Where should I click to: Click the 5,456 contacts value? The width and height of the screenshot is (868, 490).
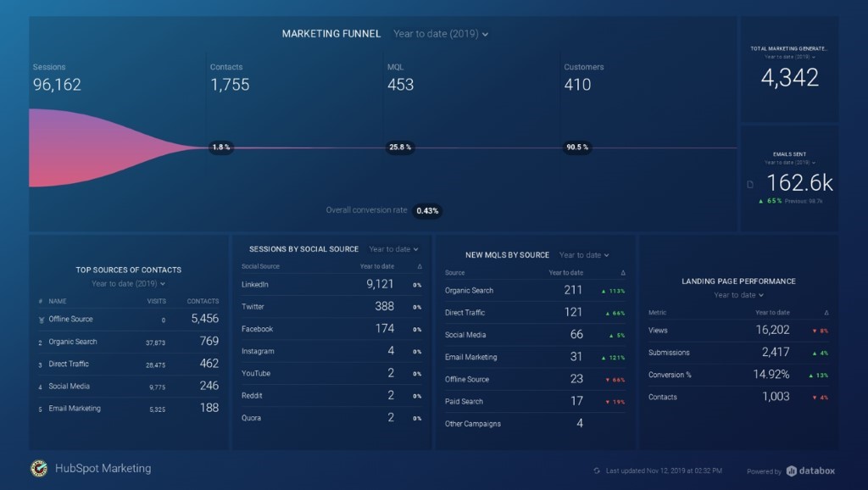point(205,319)
